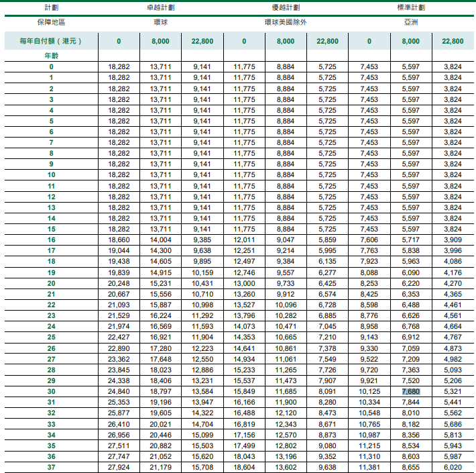Click value 12,802 in age 35 row
This screenshot has height=473, width=476.
tap(286, 445)
